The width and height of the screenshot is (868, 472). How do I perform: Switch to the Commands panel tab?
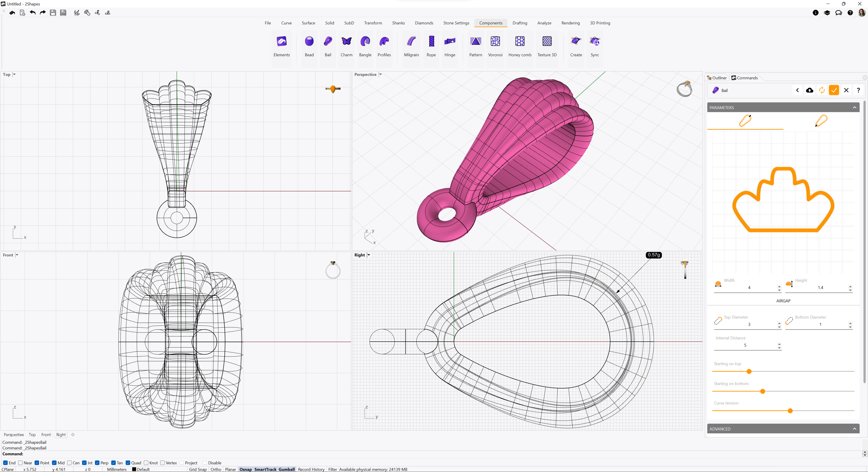tap(744, 78)
